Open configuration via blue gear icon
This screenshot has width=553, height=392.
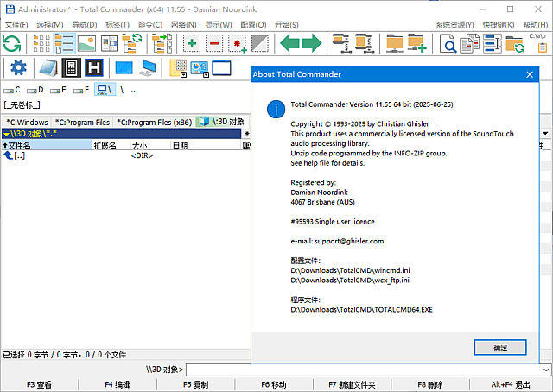pyautogui.click(x=18, y=67)
